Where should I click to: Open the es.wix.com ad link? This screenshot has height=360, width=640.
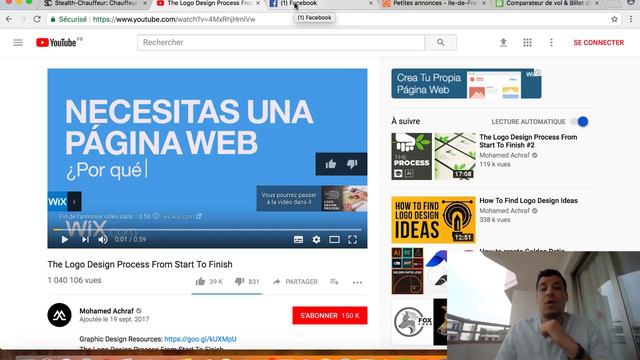point(182,216)
